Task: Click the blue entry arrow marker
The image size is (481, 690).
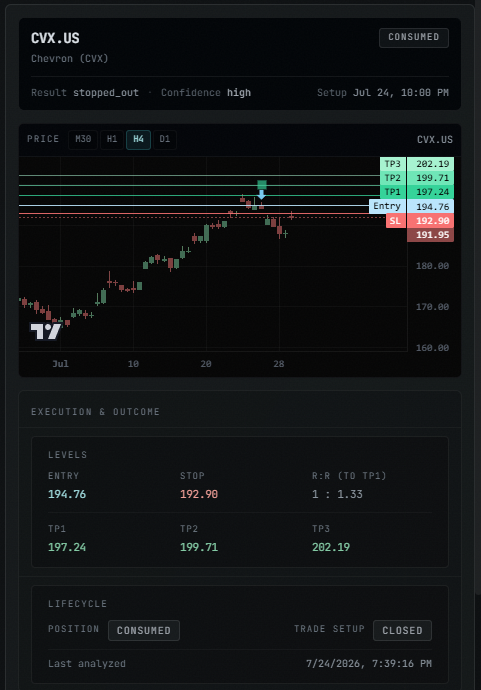Action: 261,195
